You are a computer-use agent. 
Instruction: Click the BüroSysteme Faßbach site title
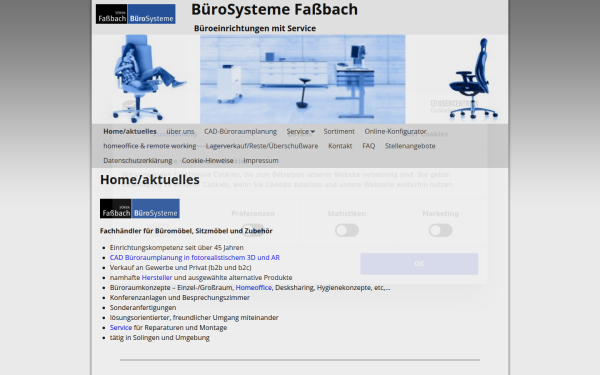point(274,9)
